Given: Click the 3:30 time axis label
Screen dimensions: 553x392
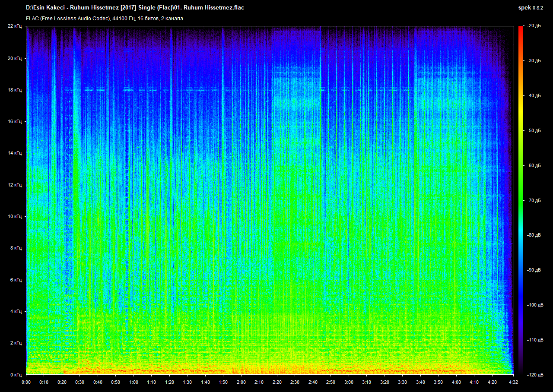Looking at the screenshot, I should (402, 383).
